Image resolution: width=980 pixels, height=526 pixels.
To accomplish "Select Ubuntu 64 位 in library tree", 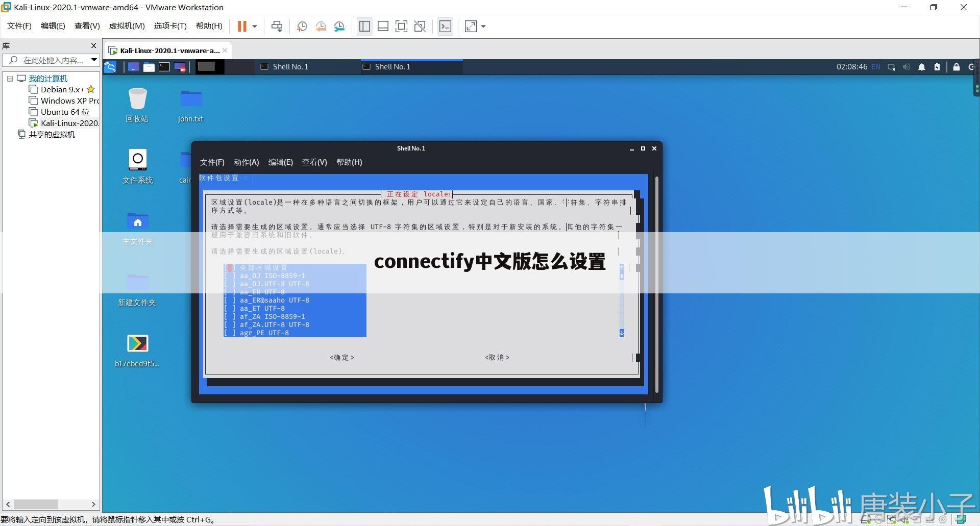I will (59, 112).
